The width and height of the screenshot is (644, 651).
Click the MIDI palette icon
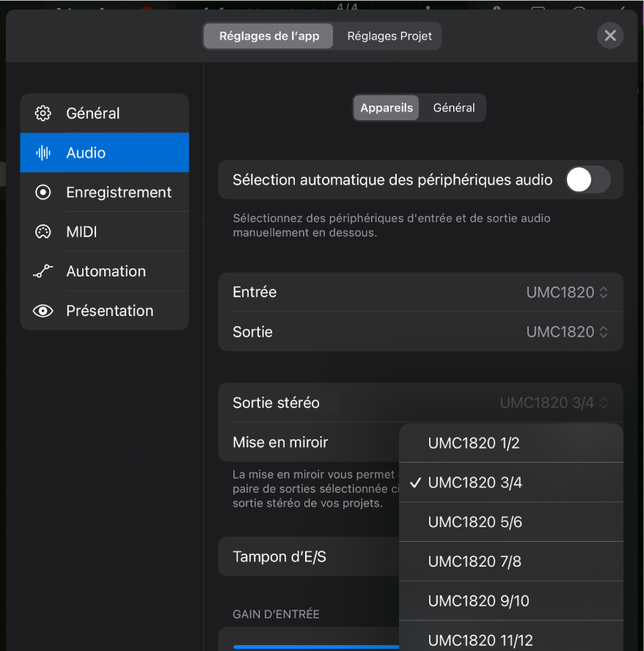pos(43,232)
